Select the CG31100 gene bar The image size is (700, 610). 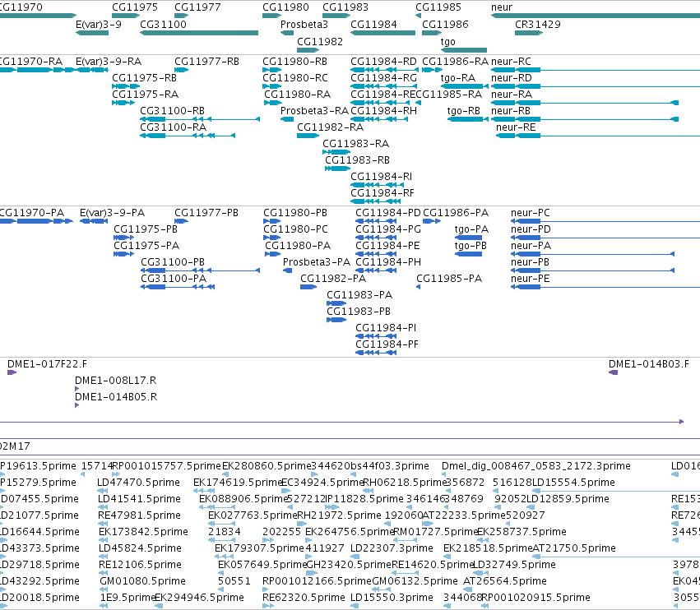point(199,33)
